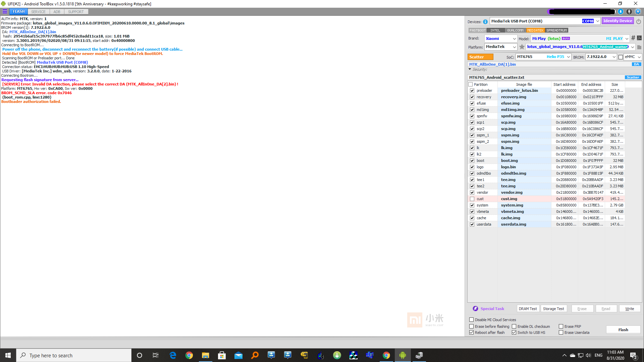The image size is (644, 362).
Task: Enable DL checksum option
Action: click(x=514, y=326)
